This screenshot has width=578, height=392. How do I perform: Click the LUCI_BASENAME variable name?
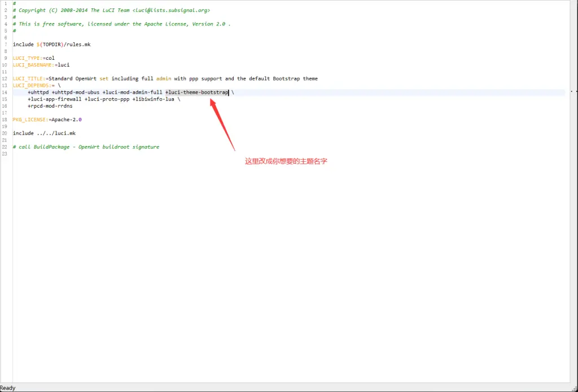(x=32, y=65)
